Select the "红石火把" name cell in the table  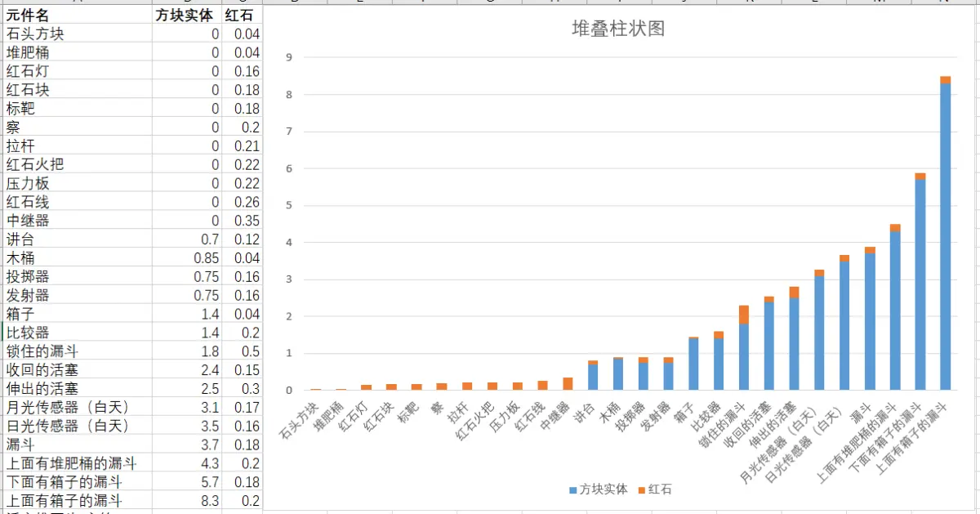(78, 164)
